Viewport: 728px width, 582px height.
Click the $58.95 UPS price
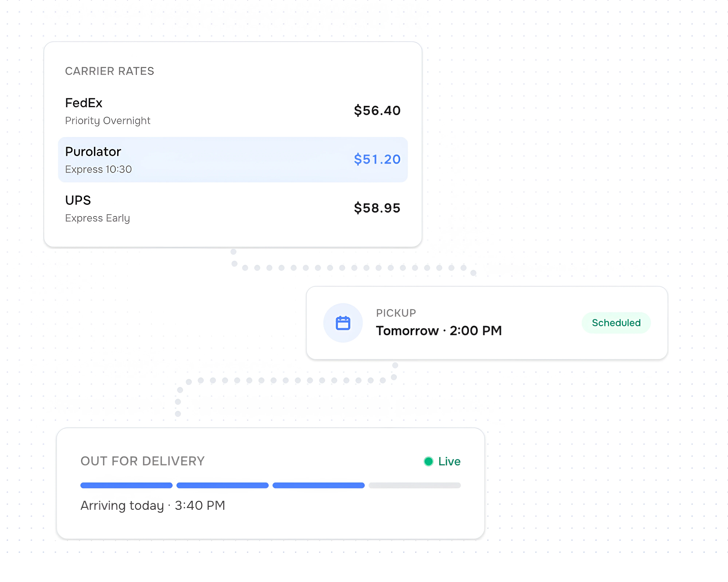coord(377,208)
